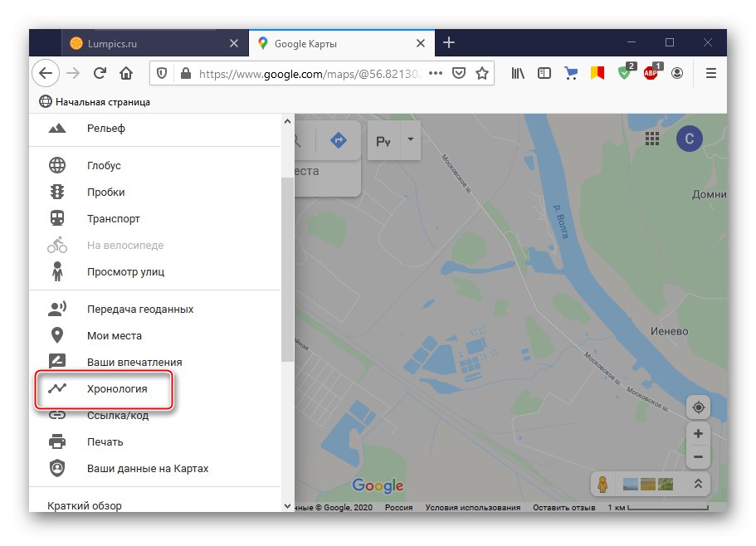Expand the mini map panel chevron
This screenshot has height=546, width=756.
(x=698, y=484)
